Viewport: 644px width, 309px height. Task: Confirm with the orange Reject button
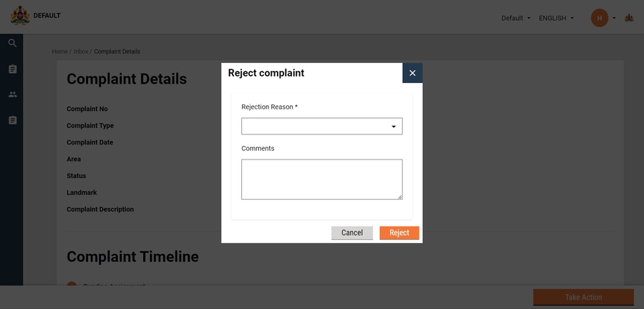399,232
